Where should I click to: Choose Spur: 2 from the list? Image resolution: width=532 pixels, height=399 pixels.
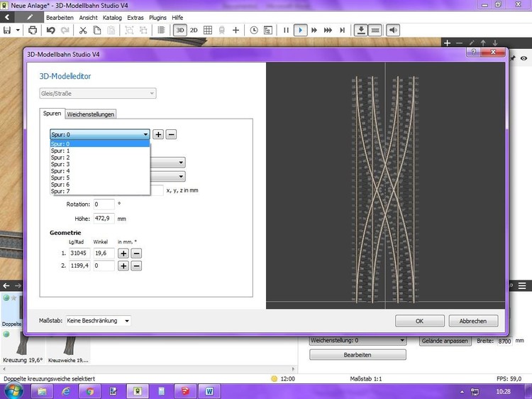[x=100, y=158]
